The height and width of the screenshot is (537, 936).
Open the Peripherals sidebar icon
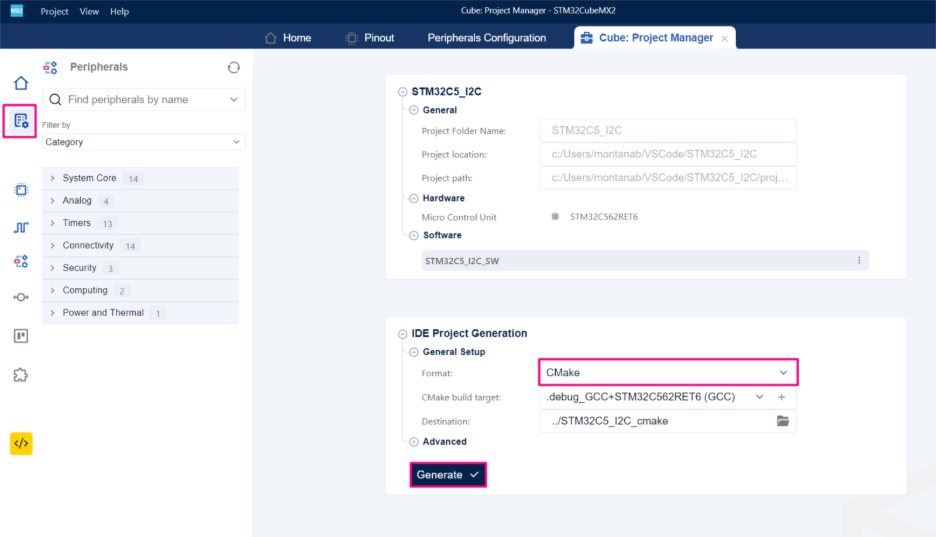point(21,261)
